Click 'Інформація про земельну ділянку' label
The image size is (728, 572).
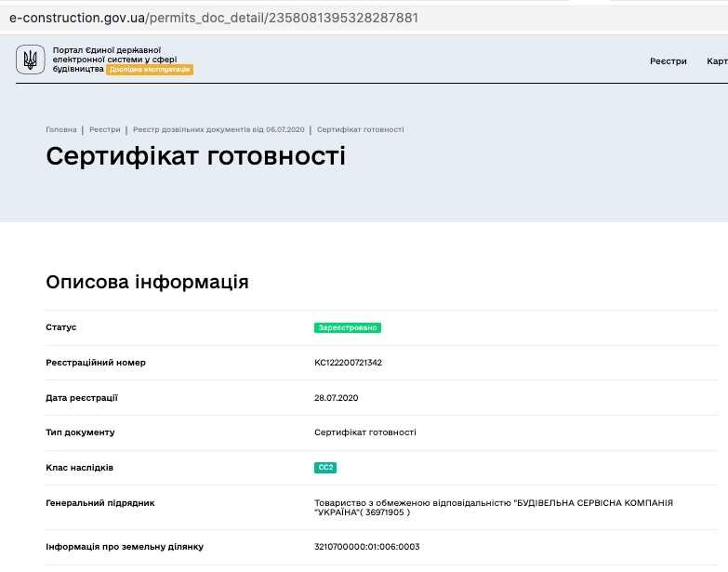click(125, 547)
